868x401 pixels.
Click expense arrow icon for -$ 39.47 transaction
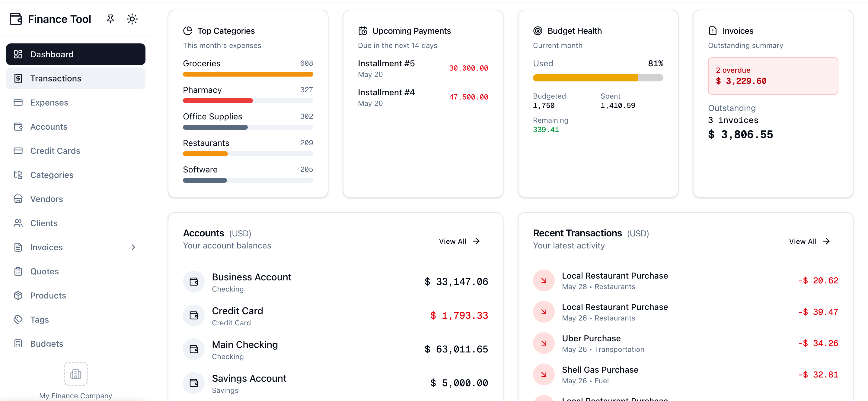click(x=544, y=312)
